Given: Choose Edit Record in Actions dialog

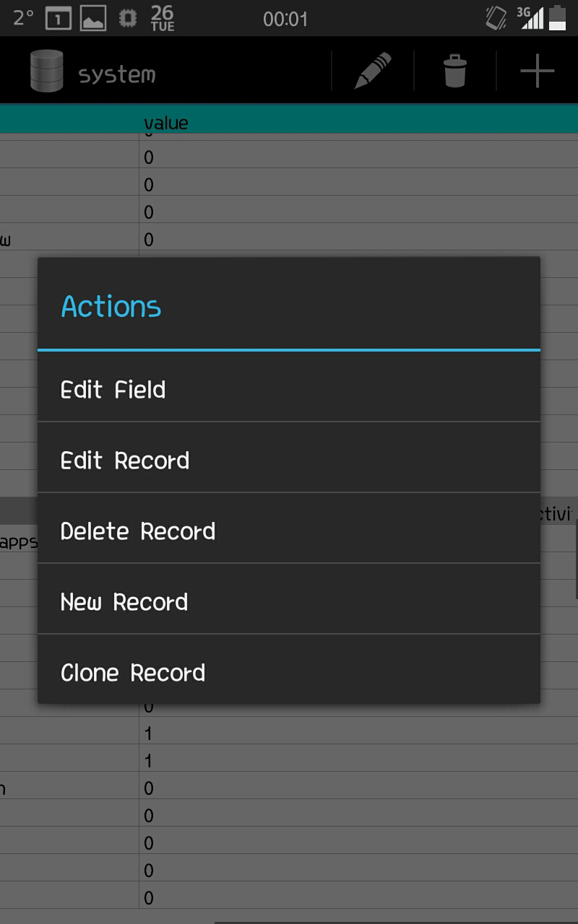Looking at the screenshot, I should [289, 461].
